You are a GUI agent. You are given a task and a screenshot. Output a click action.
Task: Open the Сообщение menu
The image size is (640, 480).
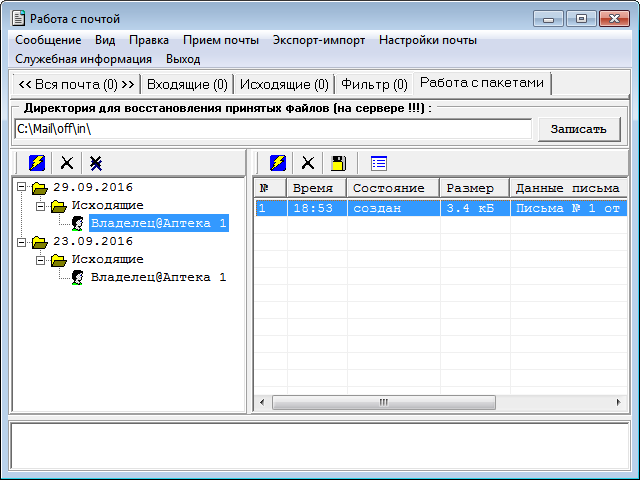48,40
